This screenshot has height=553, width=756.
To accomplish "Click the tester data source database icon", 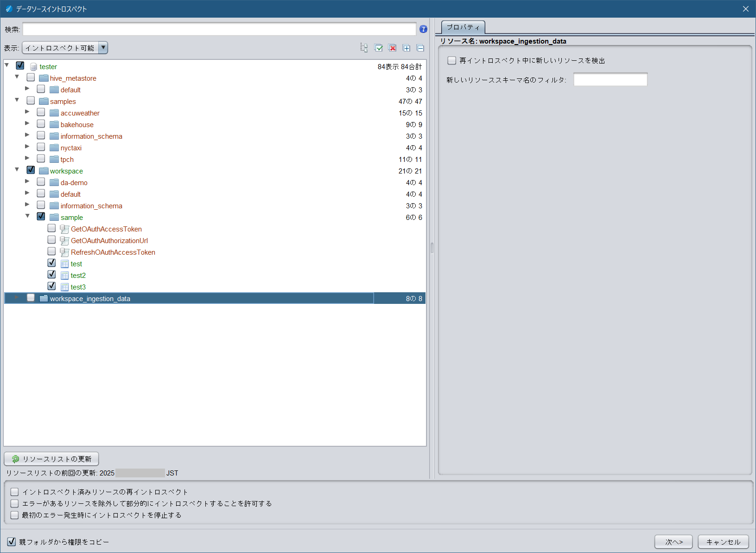I will (33, 67).
